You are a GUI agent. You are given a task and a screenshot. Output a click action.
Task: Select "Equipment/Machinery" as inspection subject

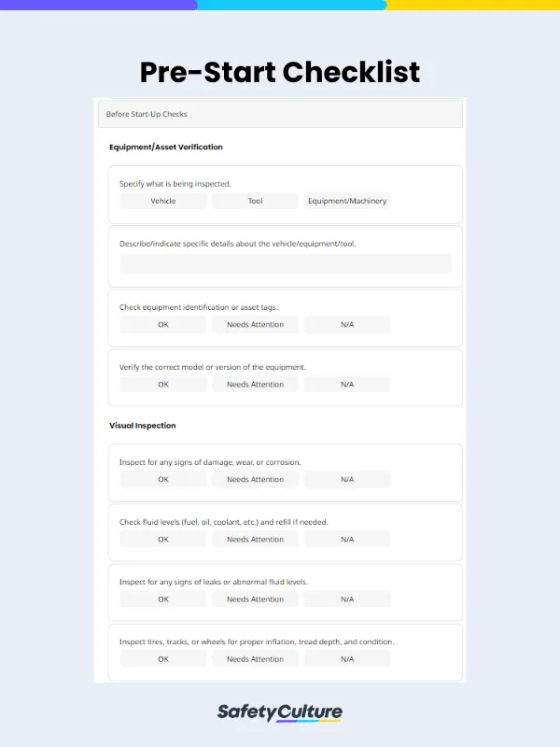click(x=347, y=201)
